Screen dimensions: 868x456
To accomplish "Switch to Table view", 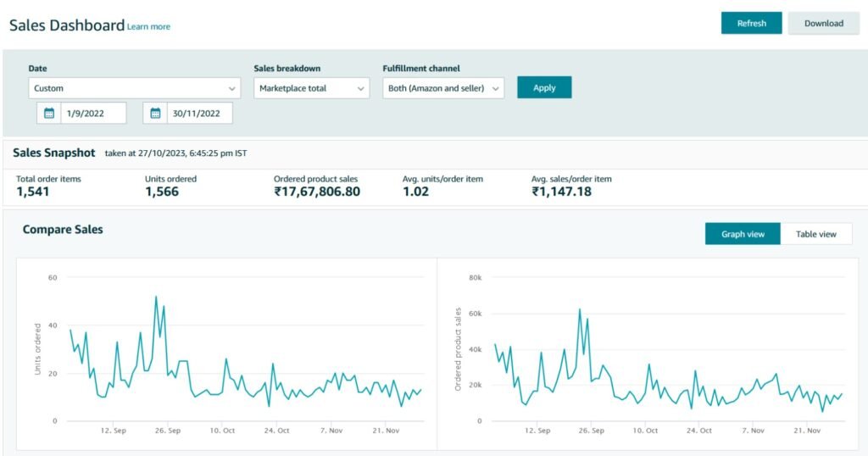I will point(816,234).
